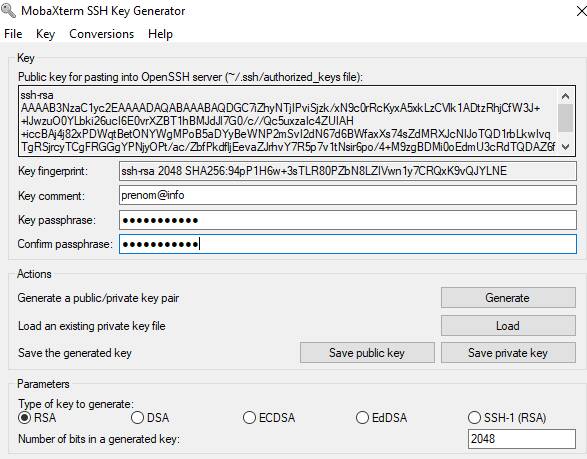
Task: Click 'Number of bits in a generated key:' label
Action: 99,439
